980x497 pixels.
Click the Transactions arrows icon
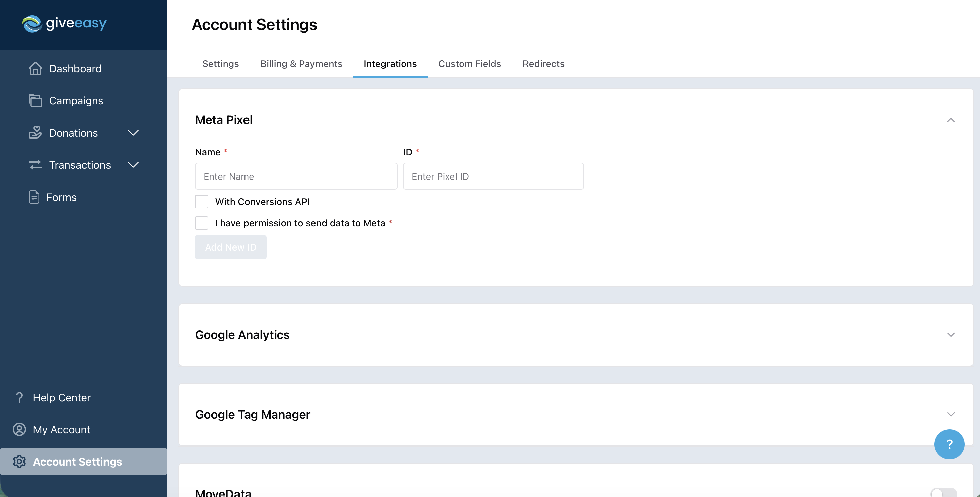pyautogui.click(x=36, y=165)
